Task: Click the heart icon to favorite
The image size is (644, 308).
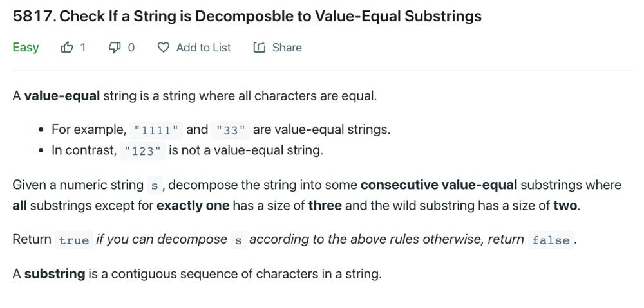Action: tap(164, 48)
